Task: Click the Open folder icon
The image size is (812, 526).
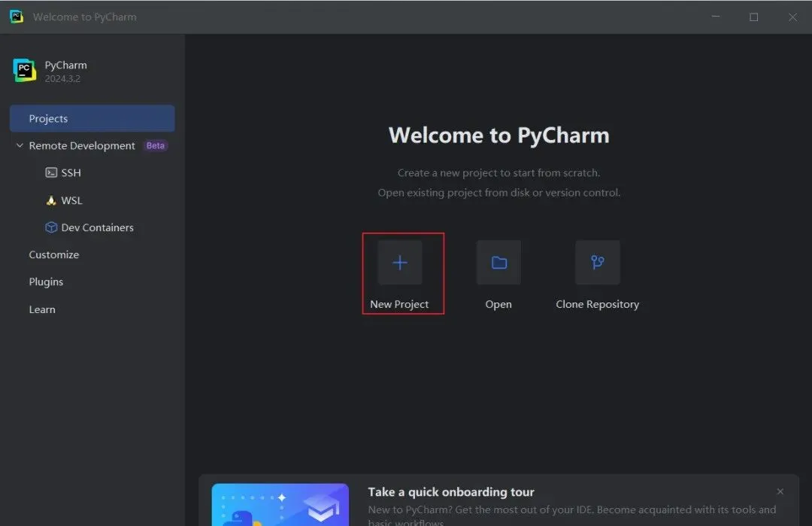Action: tap(498, 263)
